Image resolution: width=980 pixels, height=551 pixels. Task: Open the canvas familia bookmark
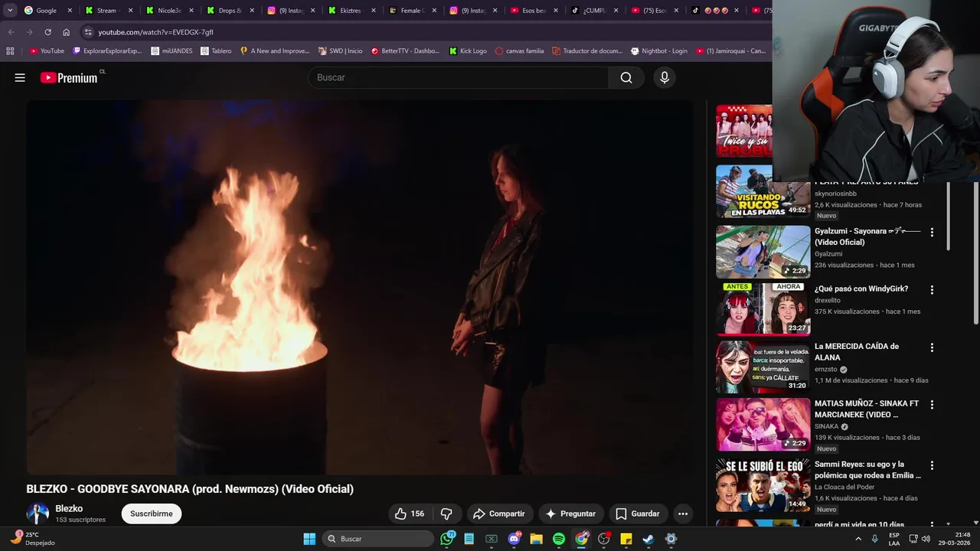(x=519, y=51)
